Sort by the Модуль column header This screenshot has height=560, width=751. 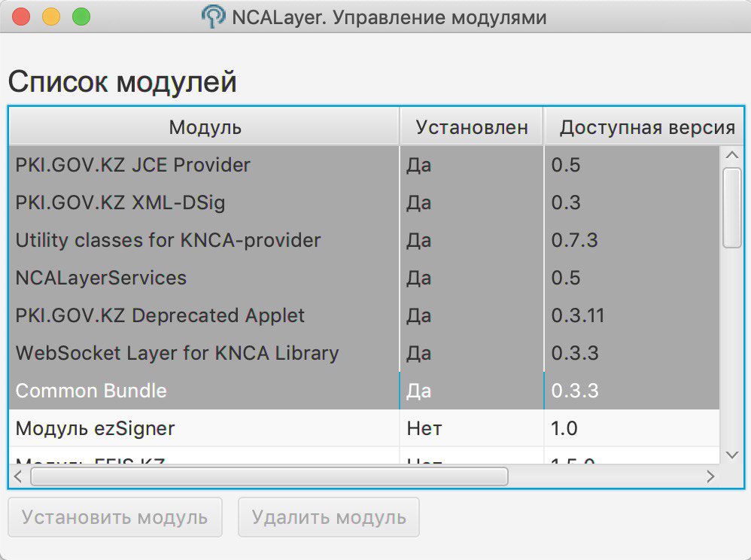[x=205, y=127]
